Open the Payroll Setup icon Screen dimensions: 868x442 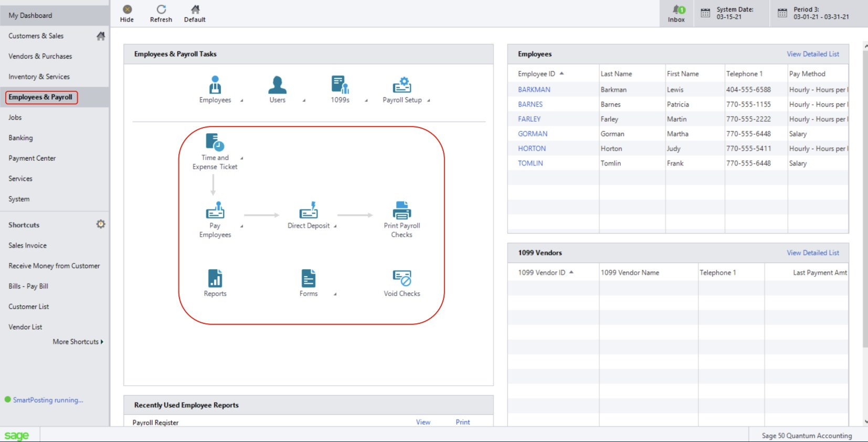(402, 85)
